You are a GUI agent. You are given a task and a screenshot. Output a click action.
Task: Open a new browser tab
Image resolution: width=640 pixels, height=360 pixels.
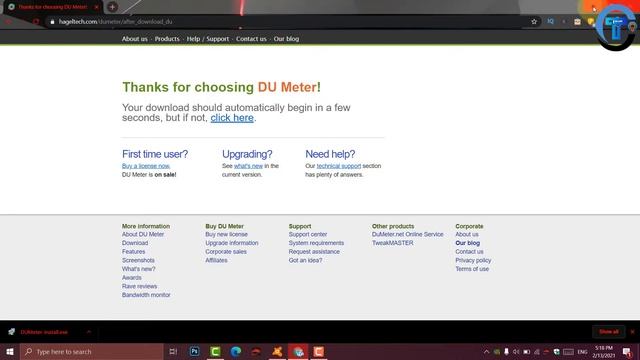[x=112, y=7]
